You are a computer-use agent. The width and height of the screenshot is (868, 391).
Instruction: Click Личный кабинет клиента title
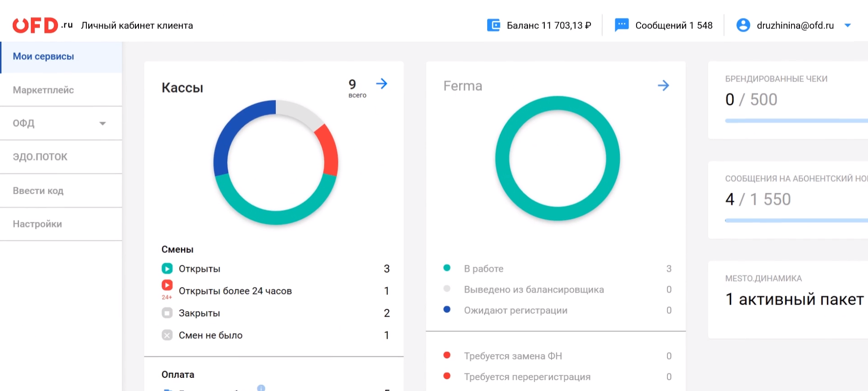(x=137, y=25)
